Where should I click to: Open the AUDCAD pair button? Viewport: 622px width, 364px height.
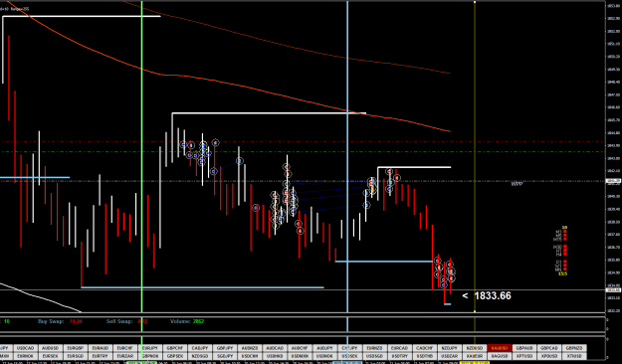(x=275, y=348)
